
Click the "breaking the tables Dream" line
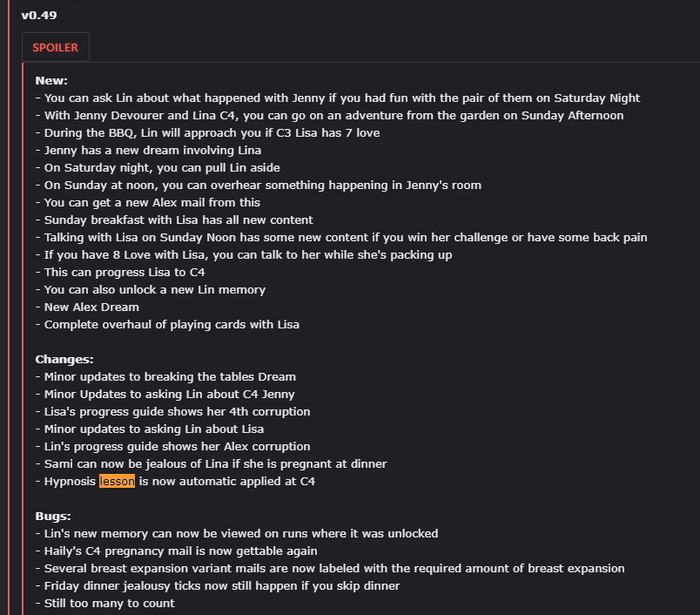tap(170, 376)
